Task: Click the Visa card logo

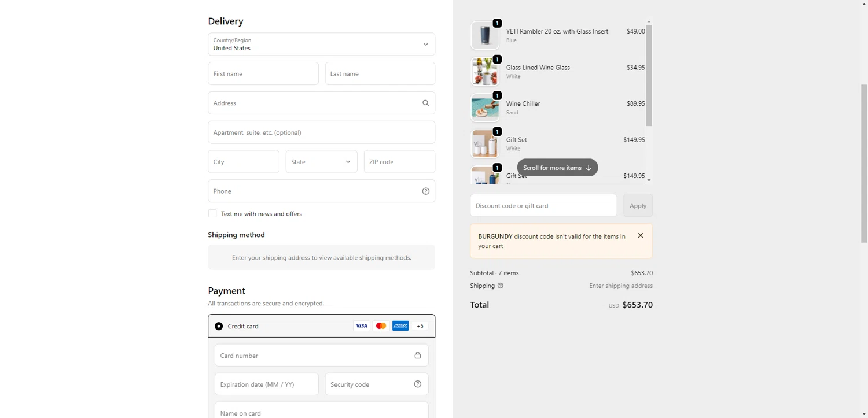Action: [x=361, y=326]
